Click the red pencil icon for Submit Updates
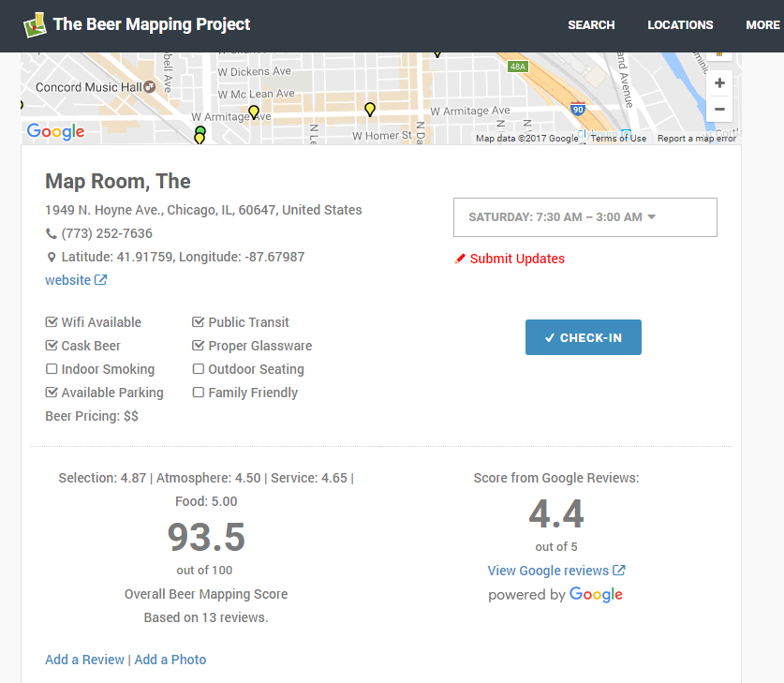Viewport: 784px width, 683px height. [460, 259]
